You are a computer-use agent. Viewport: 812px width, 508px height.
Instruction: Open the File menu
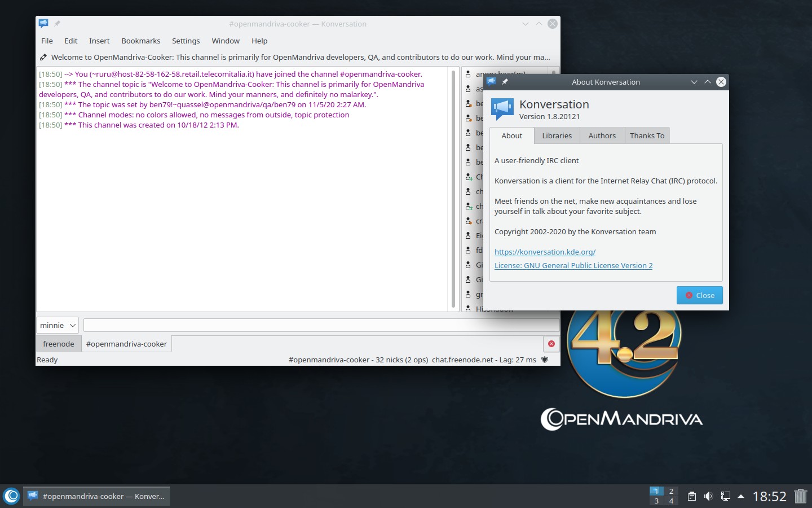click(47, 41)
